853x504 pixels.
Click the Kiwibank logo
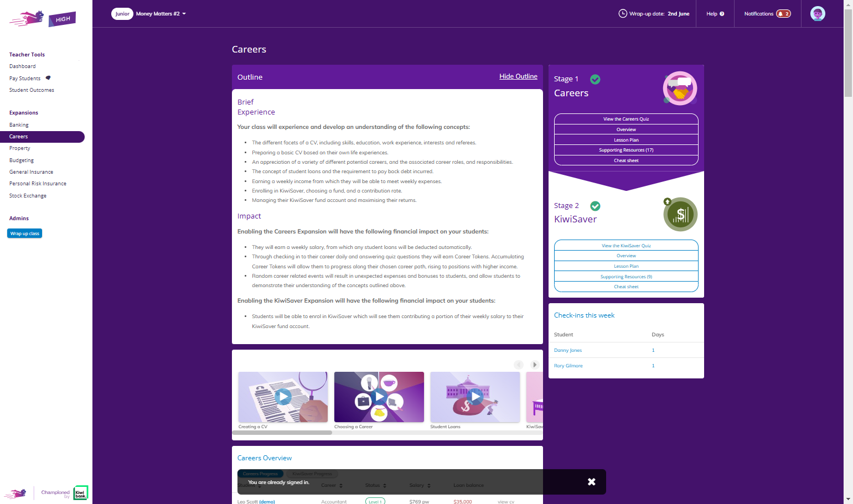[x=81, y=493]
